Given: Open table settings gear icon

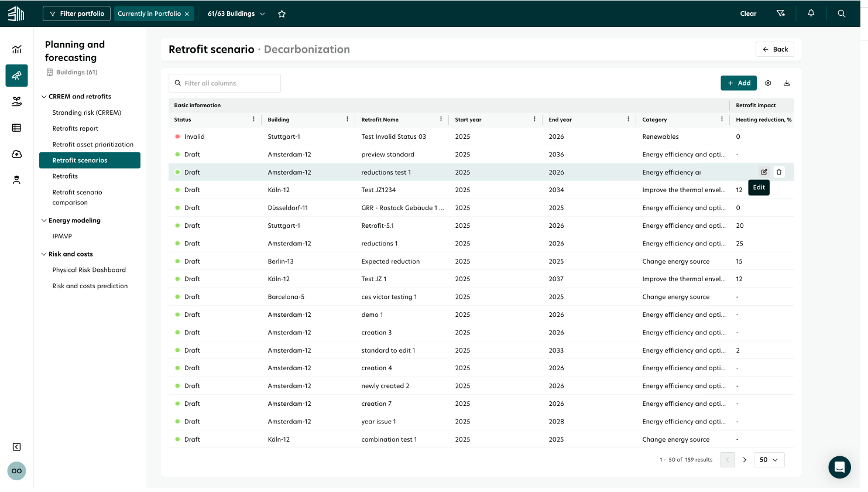Looking at the screenshot, I should point(768,83).
